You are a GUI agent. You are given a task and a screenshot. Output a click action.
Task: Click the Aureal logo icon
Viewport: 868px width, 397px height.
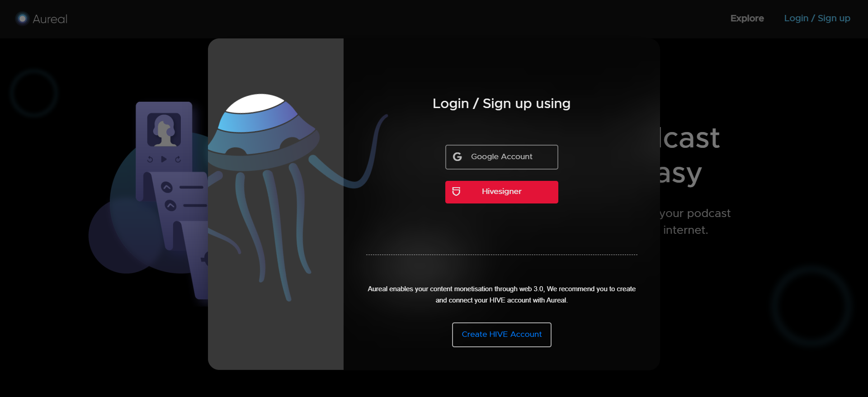[x=22, y=19]
